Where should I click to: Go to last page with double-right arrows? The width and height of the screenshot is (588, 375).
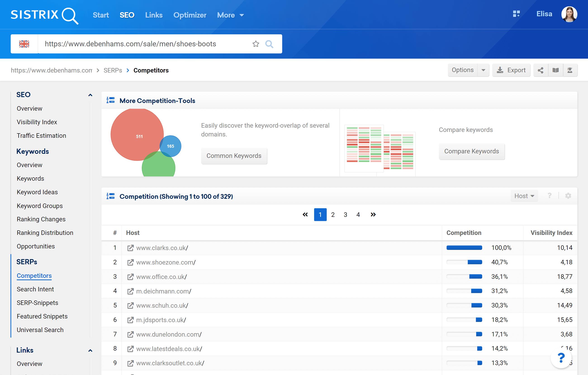[373, 214]
